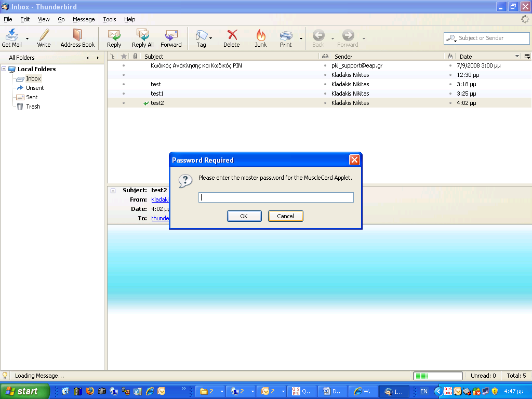Viewport: 532px width, 399px height.
Task: Open the File menu
Action: coord(8,19)
